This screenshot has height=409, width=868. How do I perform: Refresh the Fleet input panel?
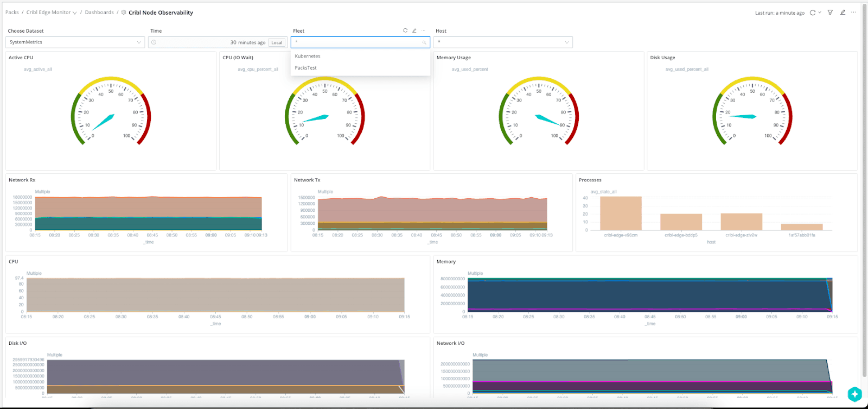tap(405, 31)
